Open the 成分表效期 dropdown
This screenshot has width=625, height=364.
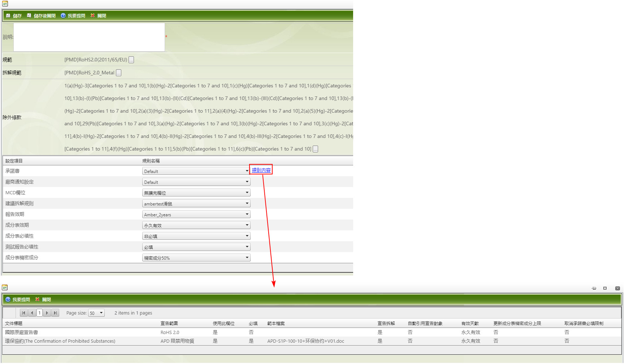[196, 225]
